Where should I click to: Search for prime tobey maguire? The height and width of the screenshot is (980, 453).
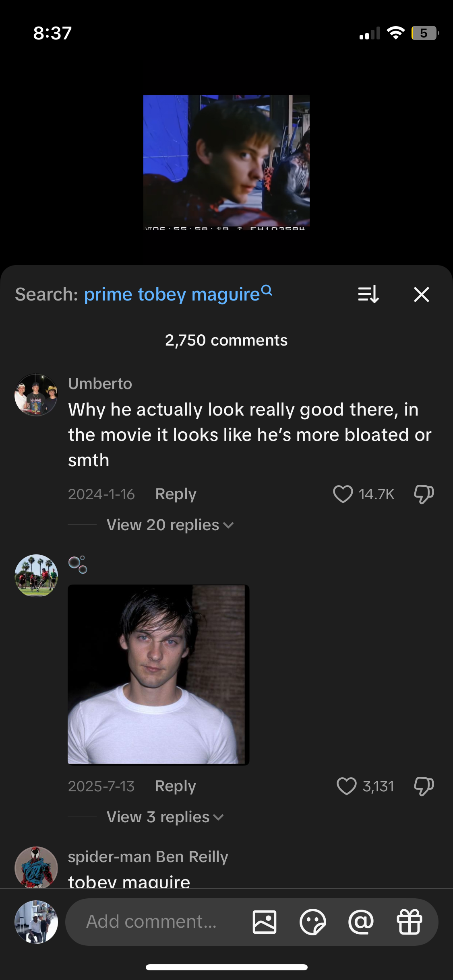178,294
